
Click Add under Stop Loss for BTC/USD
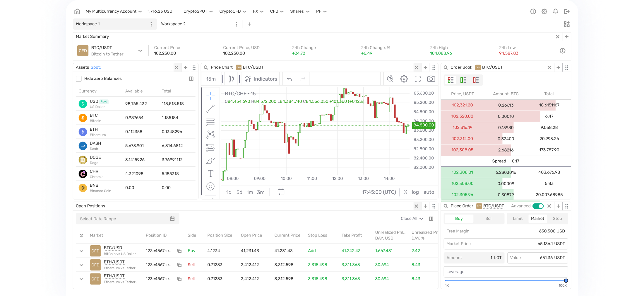coord(312,251)
